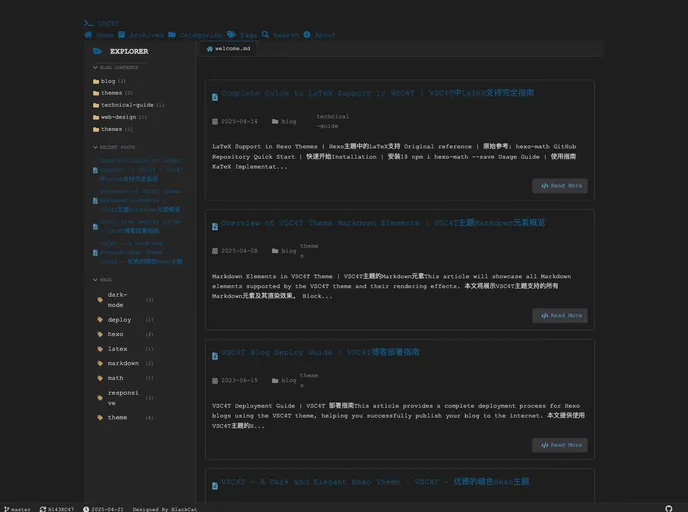688x512 pixels.
Task: Open the VSC4T Blog Deploy Guide post title
Action: pyautogui.click(x=320, y=352)
